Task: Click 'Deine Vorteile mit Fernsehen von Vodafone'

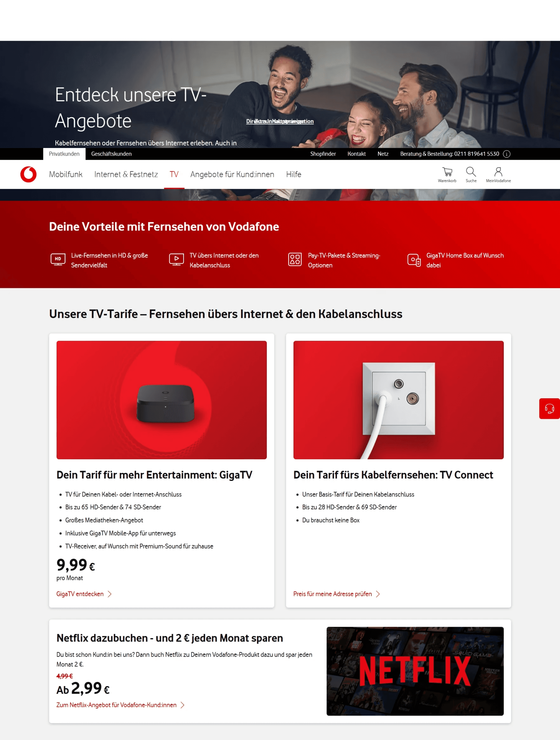Action: click(164, 226)
